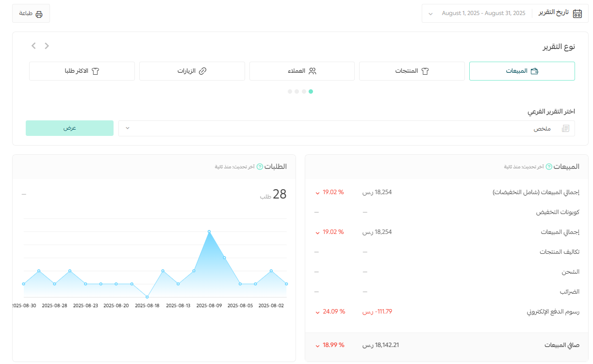Click the help icon next to المبيعات header
Image resolution: width=593 pixels, height=364 pixels.
click(x=549, y=166)
